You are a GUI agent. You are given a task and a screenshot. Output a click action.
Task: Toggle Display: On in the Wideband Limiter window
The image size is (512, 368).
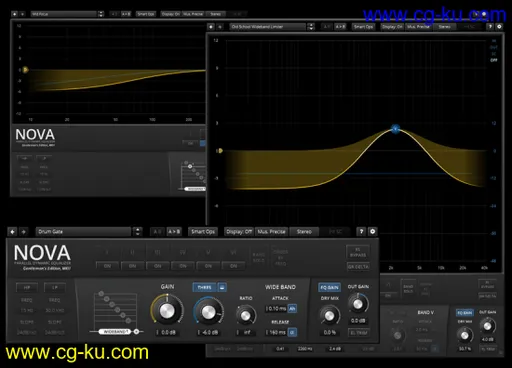point(392,27)
